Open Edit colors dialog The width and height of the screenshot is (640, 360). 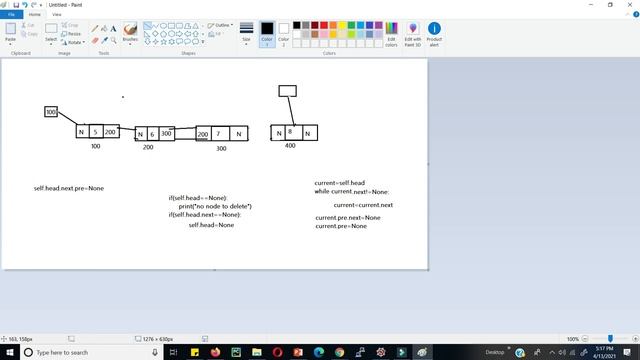coord(391,34)
